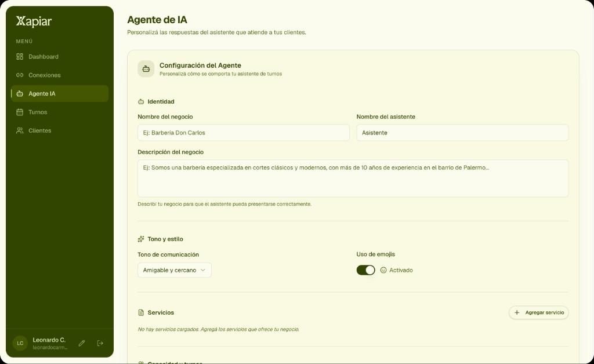
Task: Click the 'Describí tu negocio' helper text
Action: pyautogui.click(x=224, y=204)
